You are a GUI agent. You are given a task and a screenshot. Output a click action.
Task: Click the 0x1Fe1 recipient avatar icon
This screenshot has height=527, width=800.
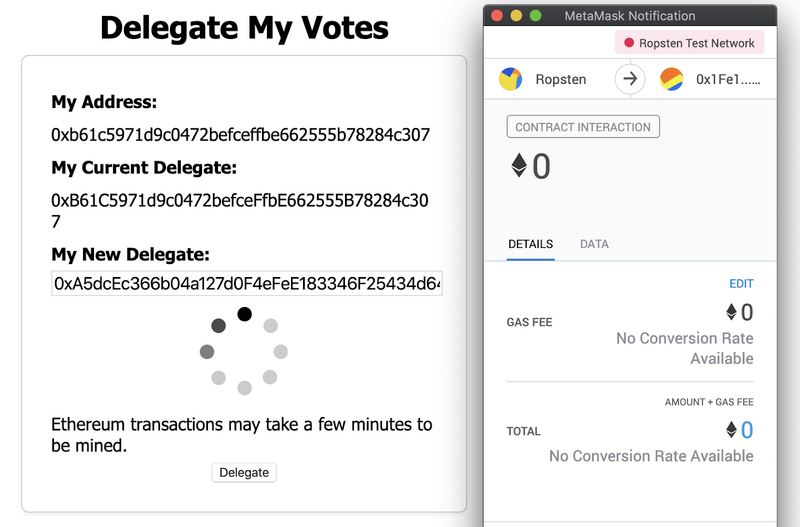pos(671,79)
